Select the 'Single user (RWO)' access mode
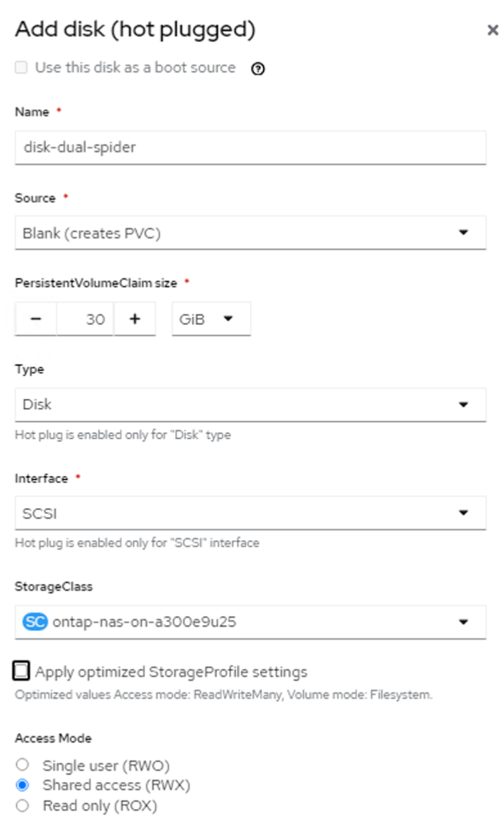The height and width of the screenshot is (824, 504). pos(22,764)
